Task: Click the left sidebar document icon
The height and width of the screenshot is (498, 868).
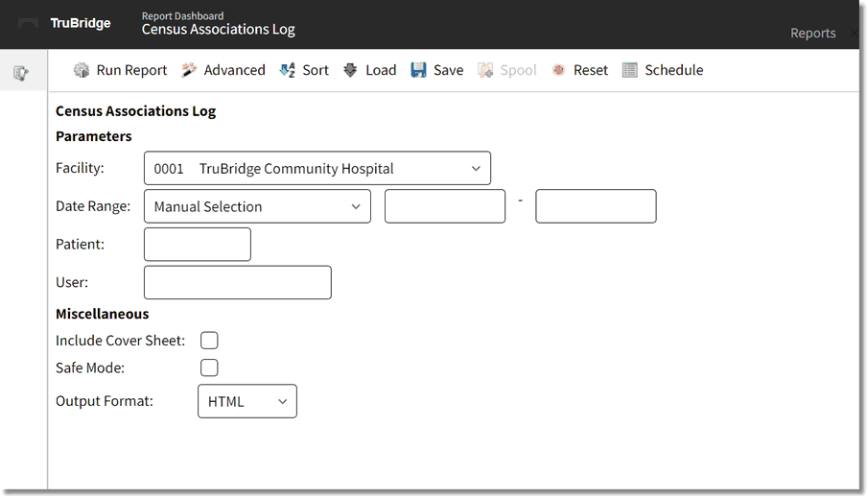Action: 20,73
